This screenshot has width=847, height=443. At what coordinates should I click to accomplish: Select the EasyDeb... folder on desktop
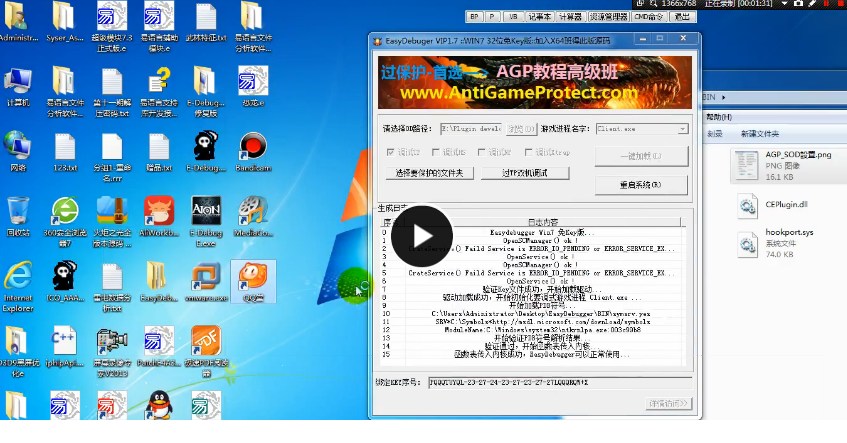pyautogui.click(x=159, y=281)
